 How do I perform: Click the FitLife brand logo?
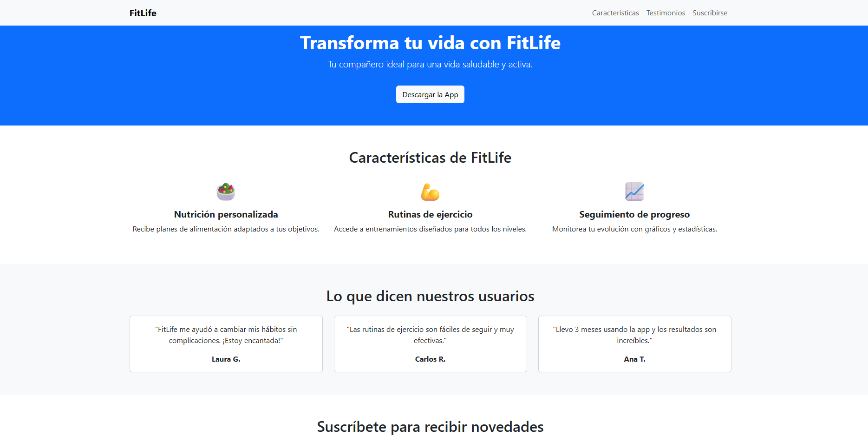pos(143,13)
